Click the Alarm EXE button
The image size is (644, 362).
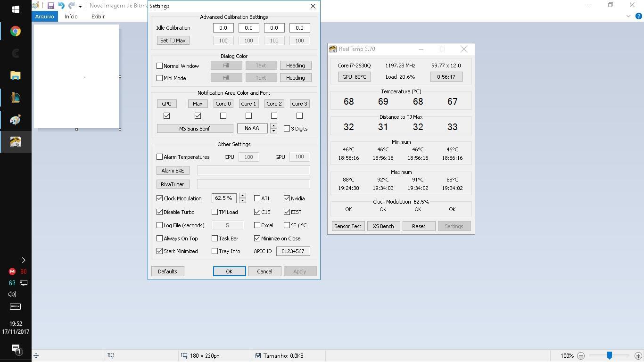pos(173,171)
